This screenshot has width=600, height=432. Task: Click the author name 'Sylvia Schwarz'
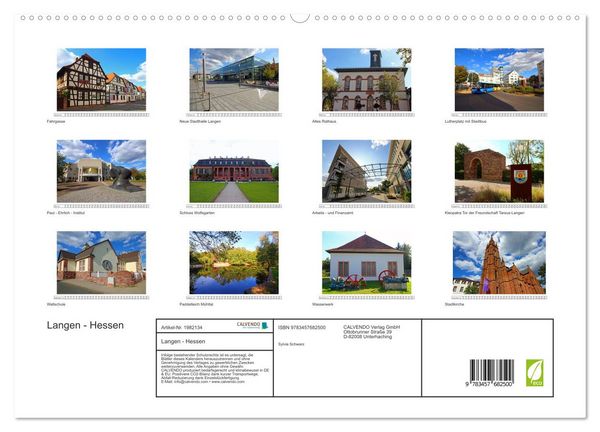coord(291,344)
